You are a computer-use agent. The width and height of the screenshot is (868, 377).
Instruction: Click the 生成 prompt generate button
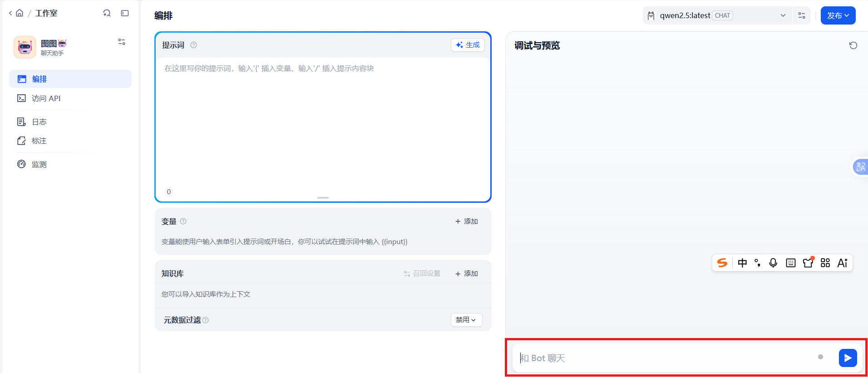(468, 45)
